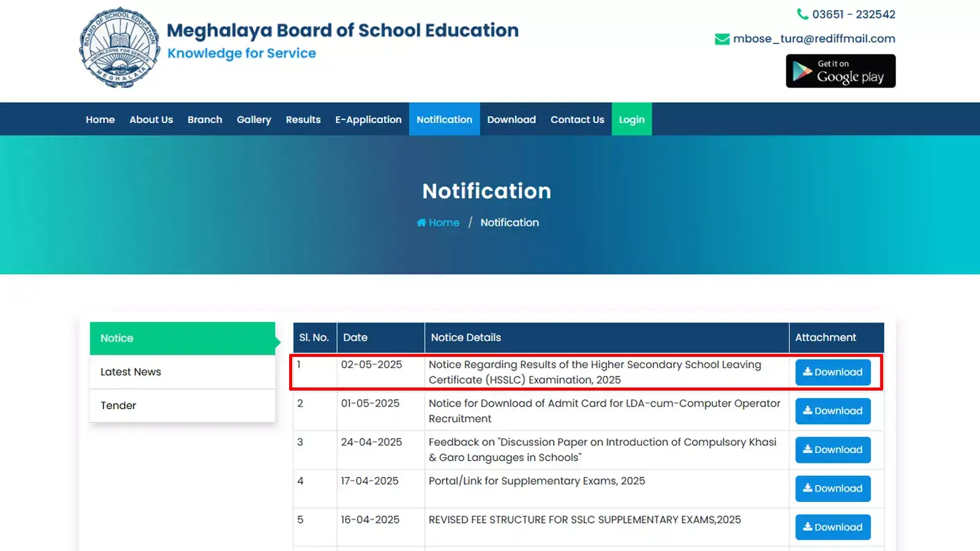Select the Branch menu item

(x=205, y=119)
